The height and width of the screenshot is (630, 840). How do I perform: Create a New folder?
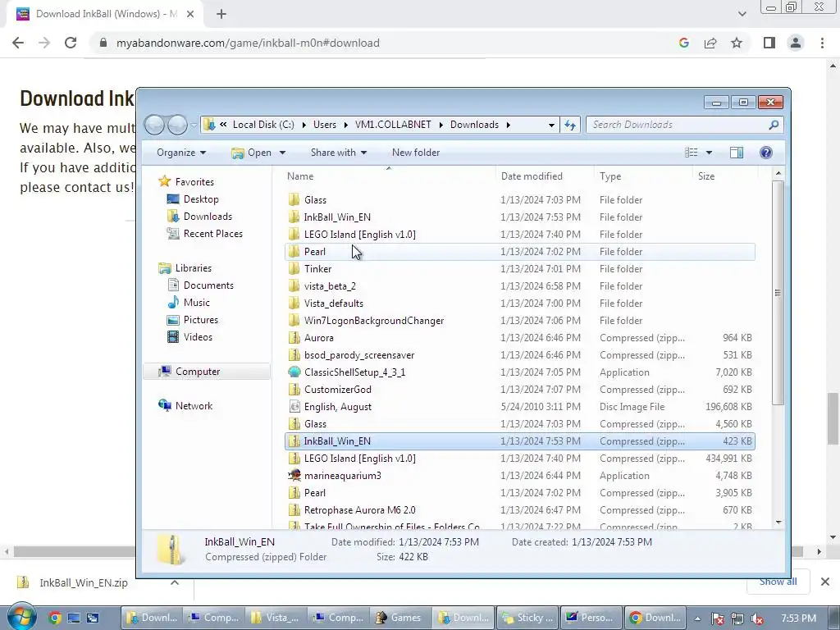[x=416, y=153]
